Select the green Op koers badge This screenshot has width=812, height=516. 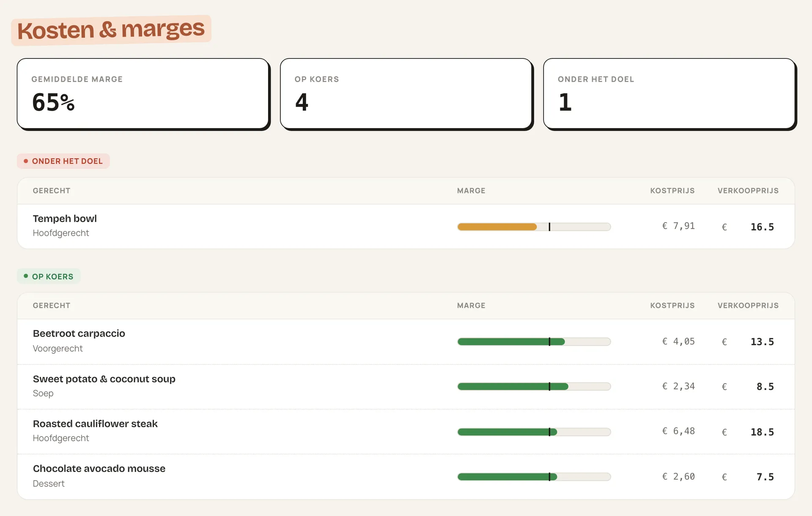click(x=49, y=276)
